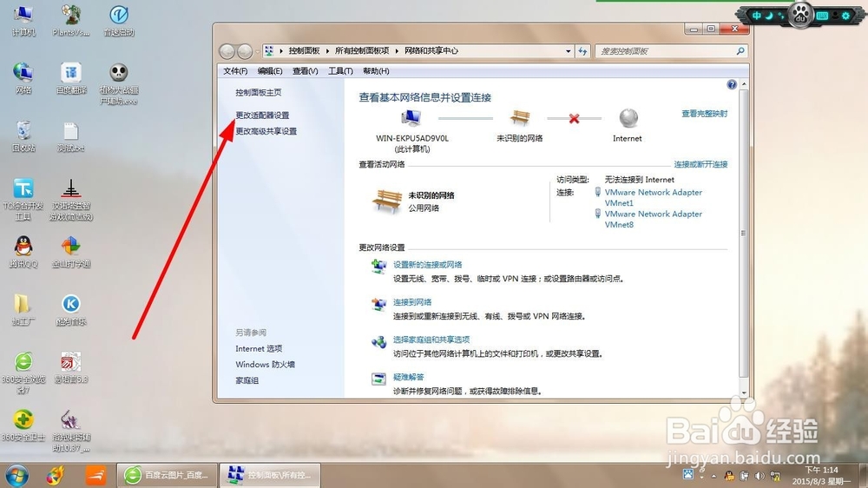
Task: Click the WIN-EKPU5AD9V0L computer icon in the map
Action: tap(411, 118)
